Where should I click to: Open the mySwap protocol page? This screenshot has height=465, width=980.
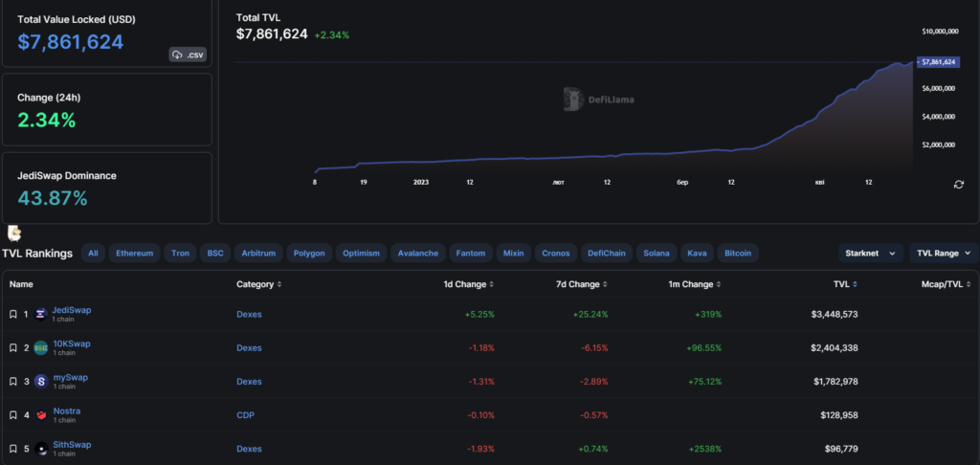tap(69, 378)
